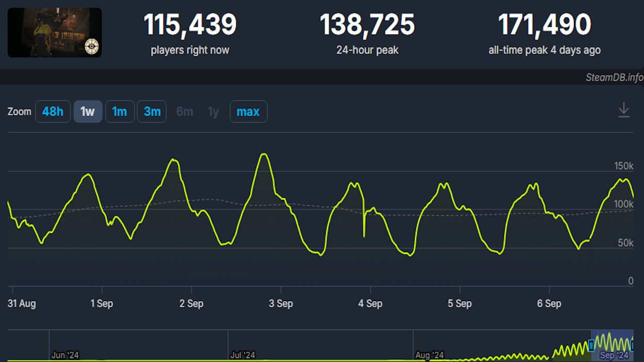Image resolution: width=644 pixels, height=362 pixels.
Task: Click the chart download icon
Action: coord(624,110)
